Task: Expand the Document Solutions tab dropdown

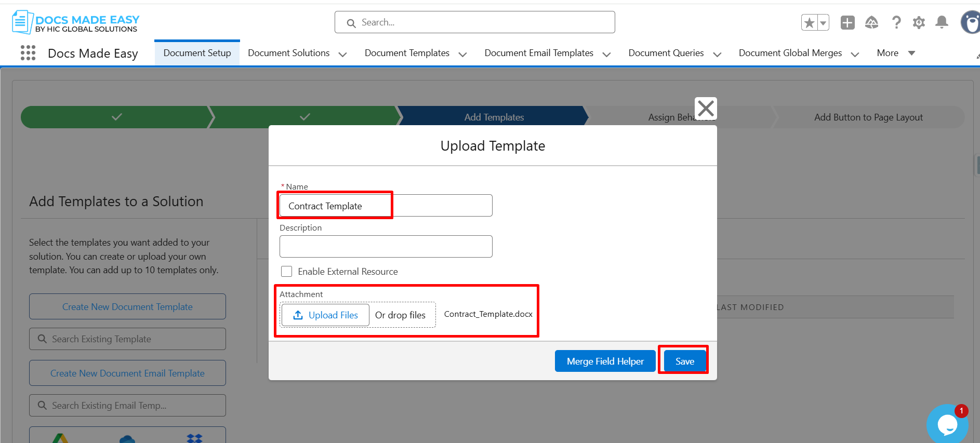Action: click(342, 54)
